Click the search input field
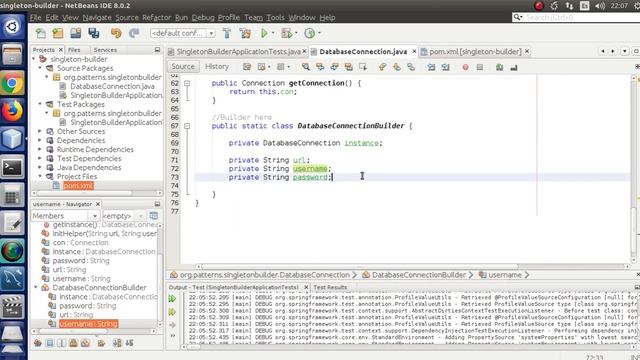640x360 pixels. tap(581, 18)
